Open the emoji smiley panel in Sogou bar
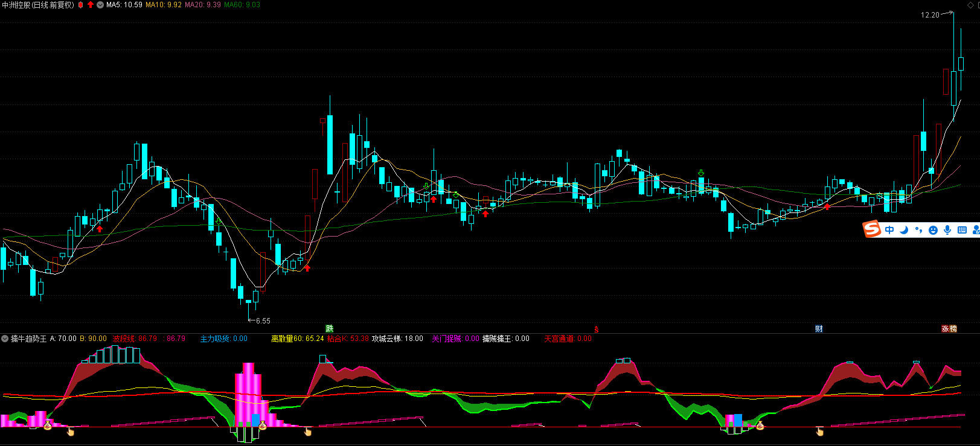The image size is (980, 446). pos(933,230)
